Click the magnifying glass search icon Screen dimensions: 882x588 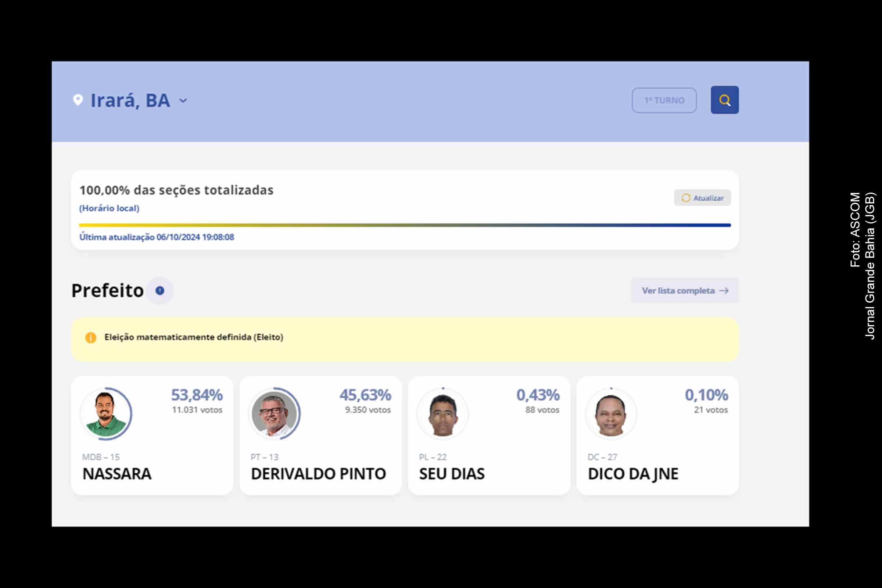click(724, 99)
